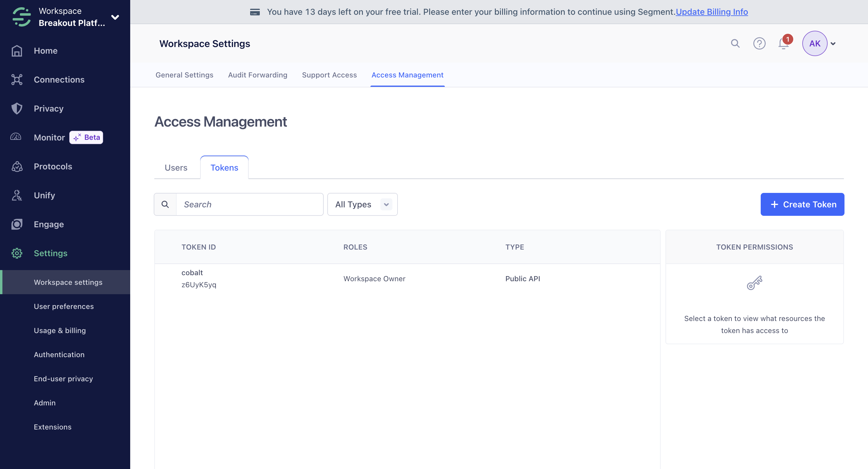
Task: Click the search magnifier in top bar
Action: click(x=735, y=43)
